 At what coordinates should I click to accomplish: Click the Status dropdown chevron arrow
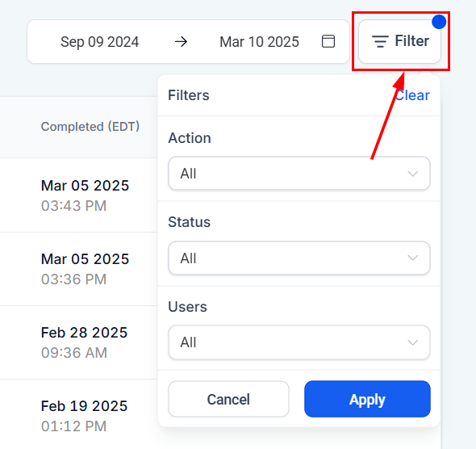[x=412, y=258]
